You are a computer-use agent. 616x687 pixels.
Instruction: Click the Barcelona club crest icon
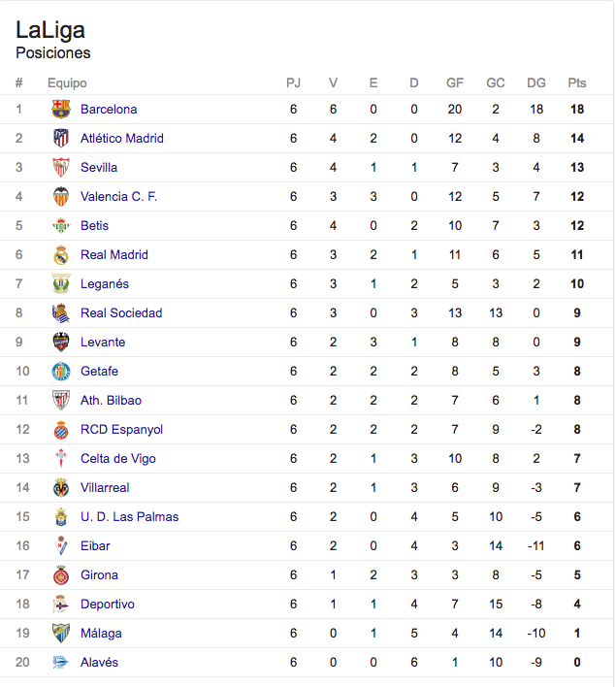(61, 109)
